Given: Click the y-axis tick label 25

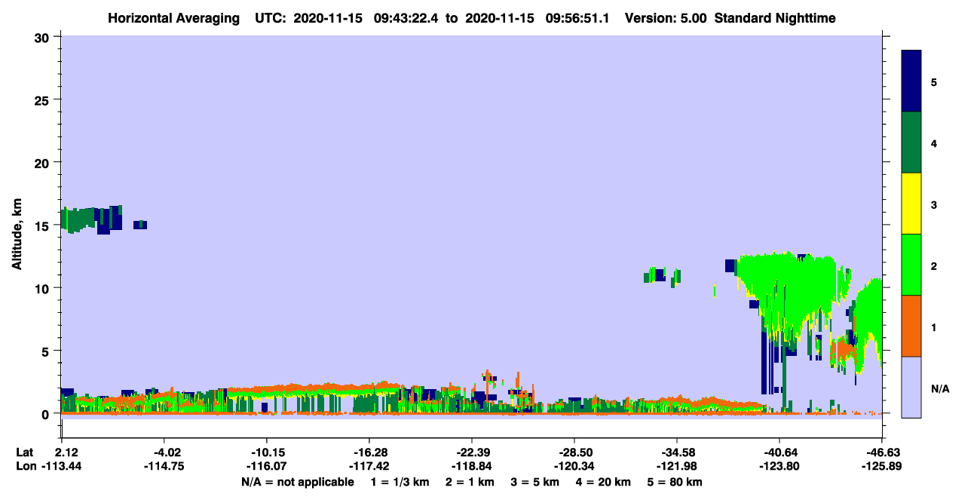Looking at the screenshot, I should tap(44, 100).
